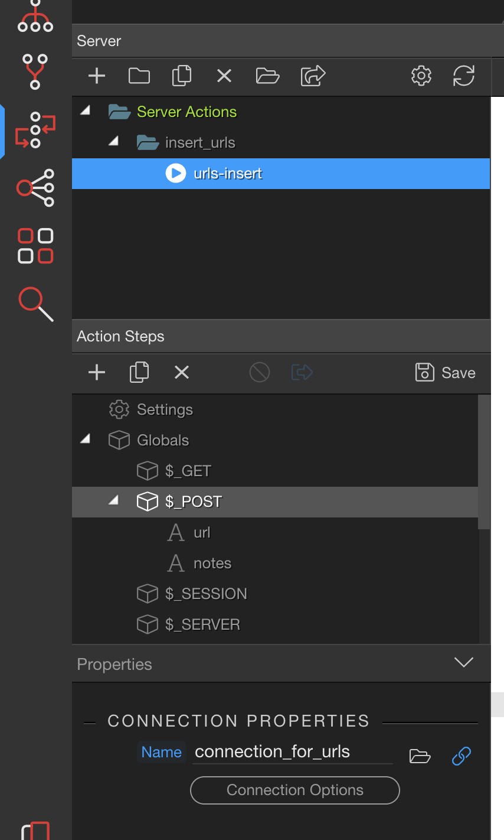Create new folder in Server panel
Image resolution: width=504 pixels, height=840 pixels.
139,76
